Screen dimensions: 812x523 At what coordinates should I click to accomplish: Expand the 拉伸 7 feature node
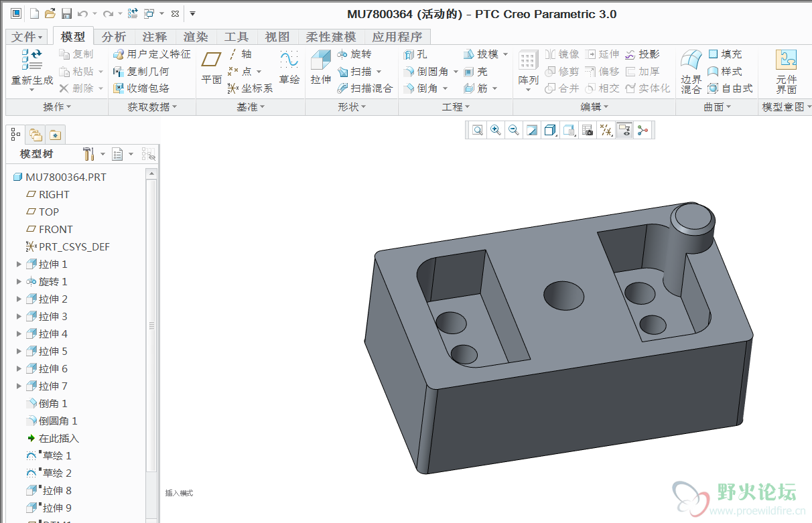19,386
